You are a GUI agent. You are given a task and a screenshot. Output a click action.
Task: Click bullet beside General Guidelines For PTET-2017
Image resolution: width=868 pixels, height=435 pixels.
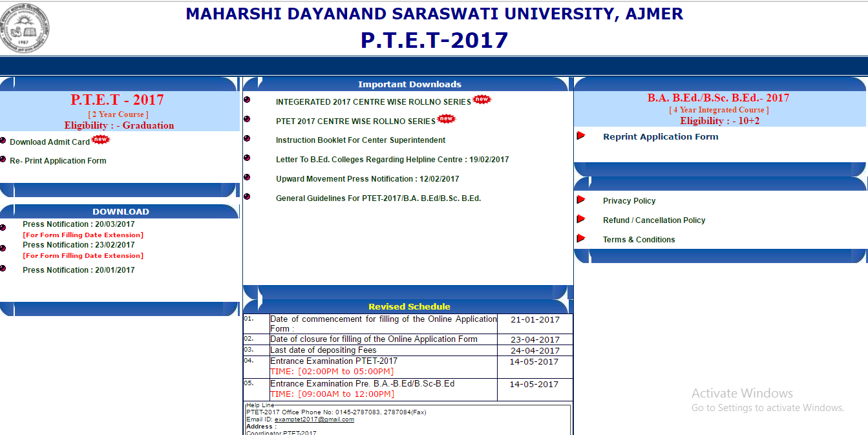247,196
